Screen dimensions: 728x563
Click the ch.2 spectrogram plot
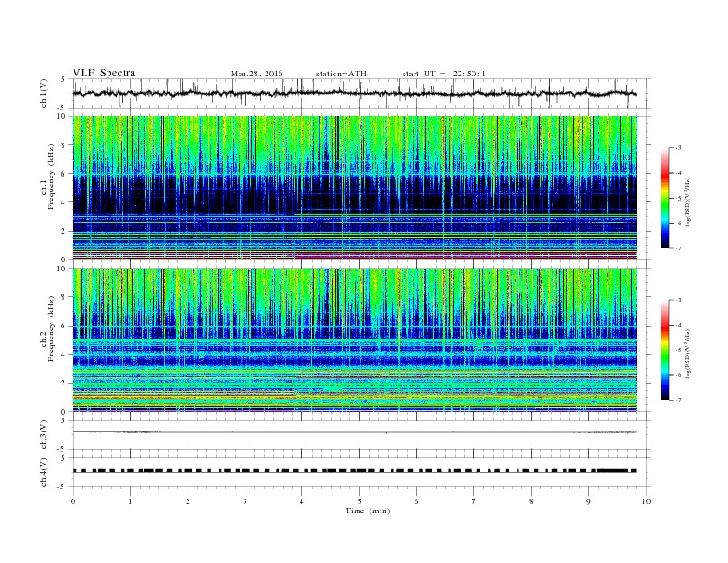[355, 340]
